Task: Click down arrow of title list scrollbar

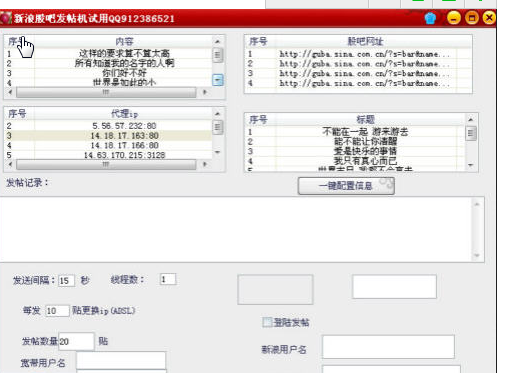Action: tap(471, 165)
